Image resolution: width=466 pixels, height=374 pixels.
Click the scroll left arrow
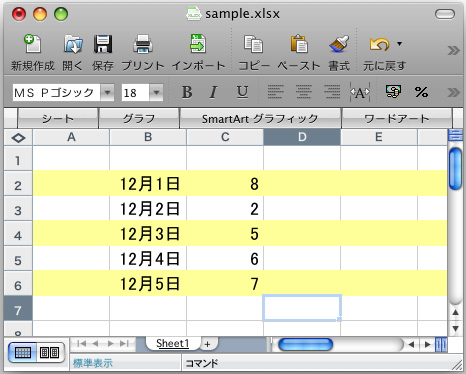[x=412, y=344]
